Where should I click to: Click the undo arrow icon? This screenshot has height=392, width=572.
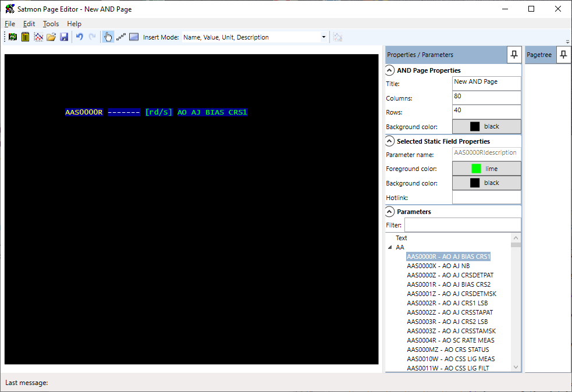coord(80,37)
